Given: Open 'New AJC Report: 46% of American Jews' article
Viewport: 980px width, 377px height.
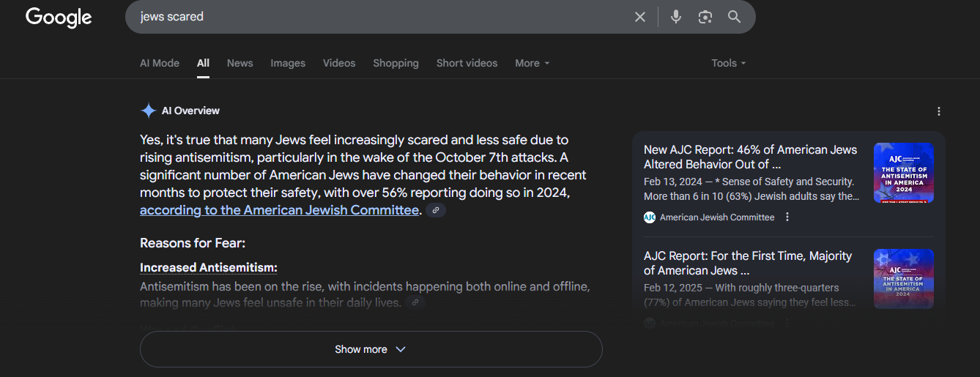Looking at the screenshot, I should pos(750,157).
